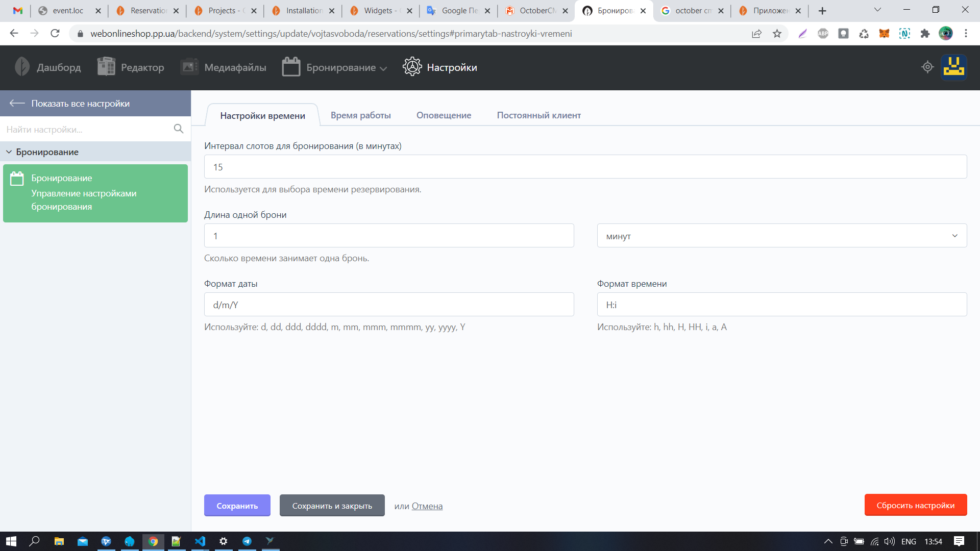980x551 pixels.
Task: Bookmark this page with star icon
Action: [x=777, y=34]
